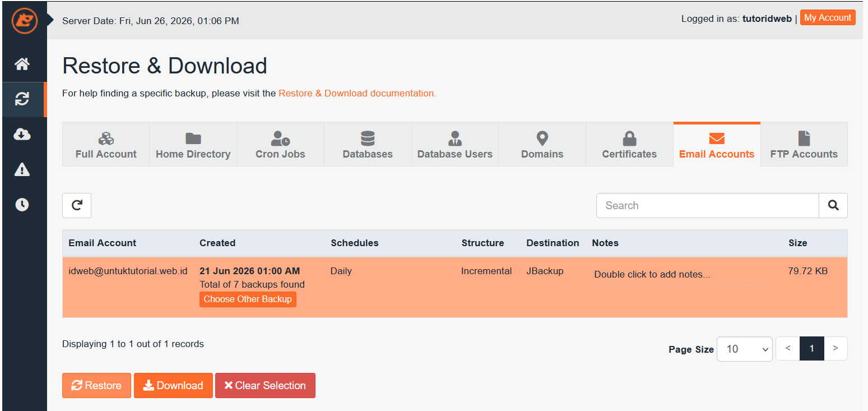
Task: Click the refresh list button
Action: (x=77, y=205)
